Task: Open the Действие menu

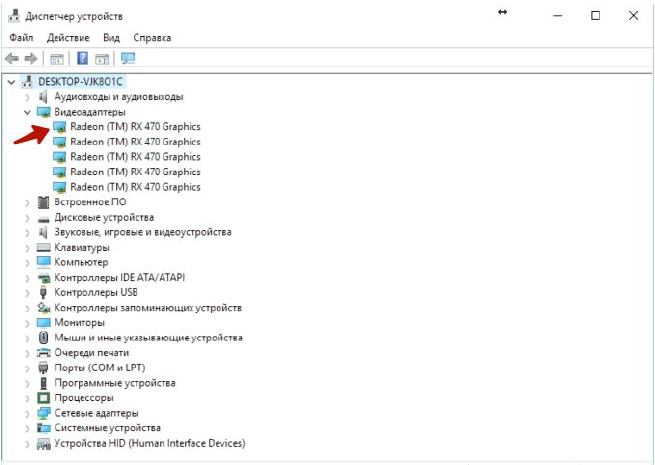Action: [x=68, y=38]
